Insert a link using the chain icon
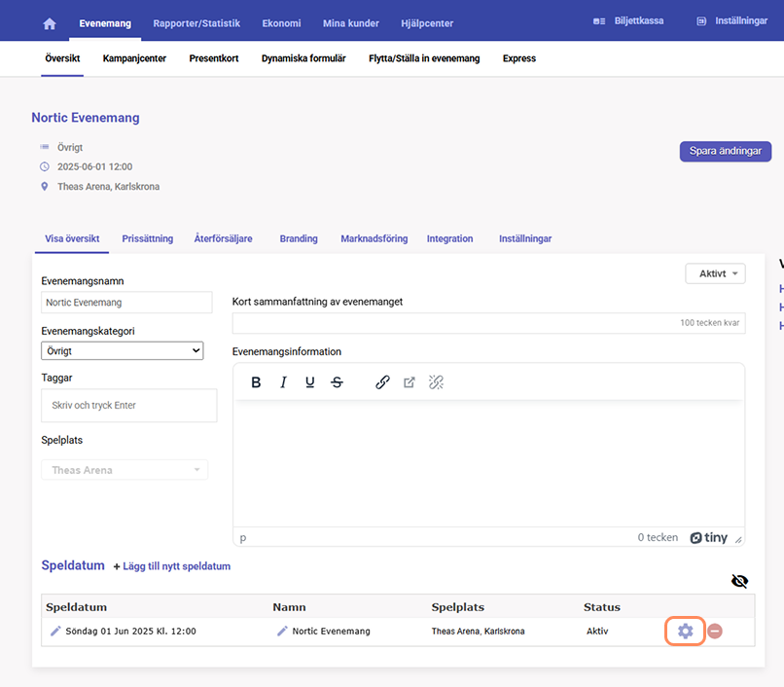The height and width of the screenshot is (687, 784). [x=382, y=382]
